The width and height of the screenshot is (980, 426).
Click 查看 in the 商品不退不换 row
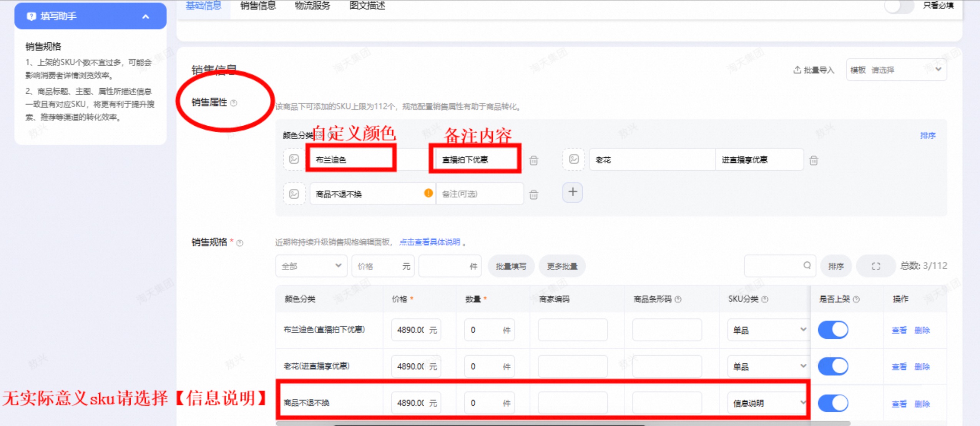point(899,404)
